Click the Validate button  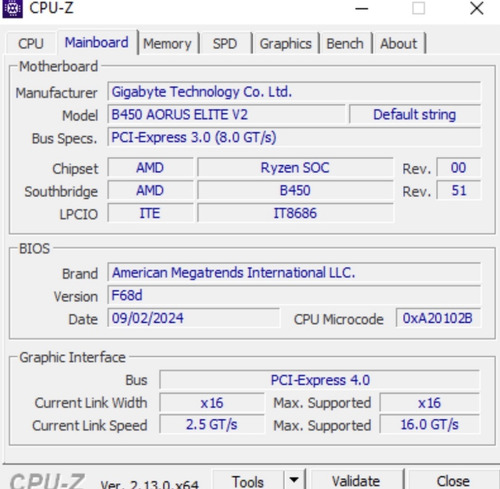[356, 481]
